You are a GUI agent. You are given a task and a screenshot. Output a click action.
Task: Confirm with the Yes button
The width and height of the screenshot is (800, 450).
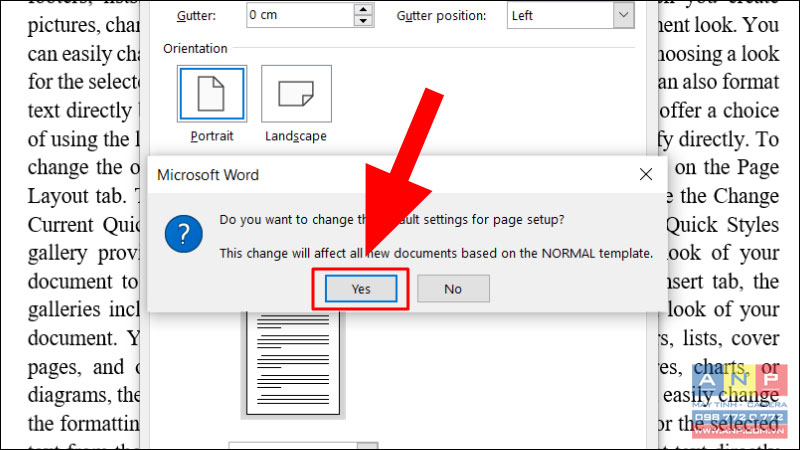coord(361,289)
